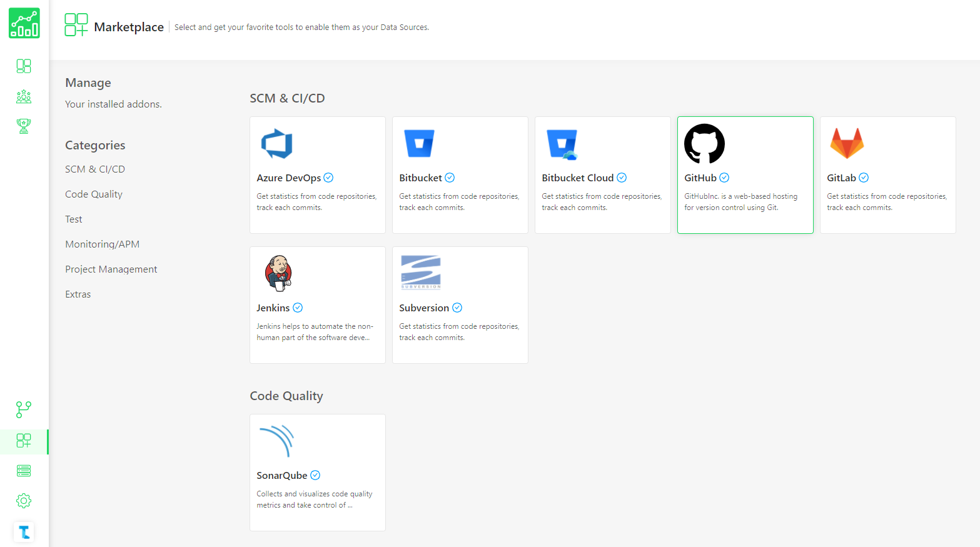Select Code Quality category in sidebar list
Screen dimensions: 980x547
pos(94,194)
